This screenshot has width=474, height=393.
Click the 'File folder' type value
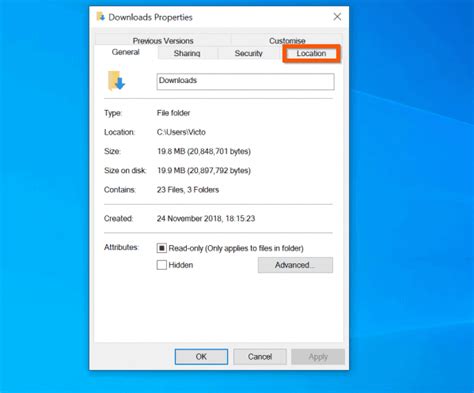(173, 113)
